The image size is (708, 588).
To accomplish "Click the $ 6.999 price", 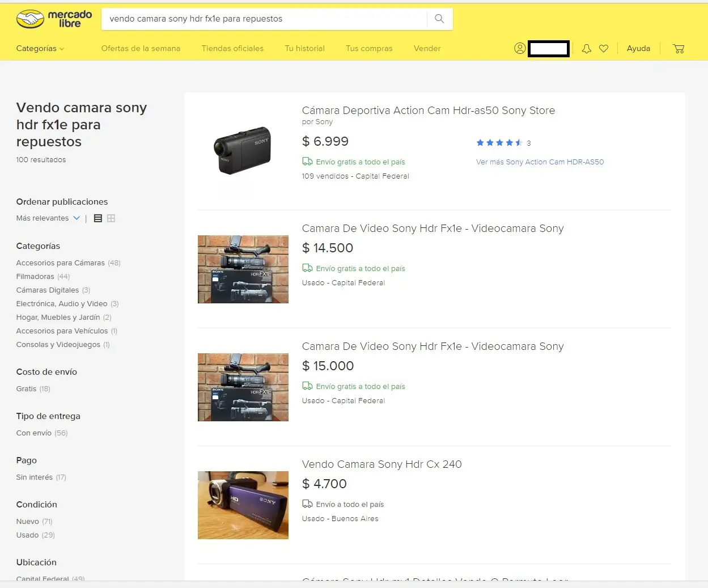I will click(x=325, y=142).
